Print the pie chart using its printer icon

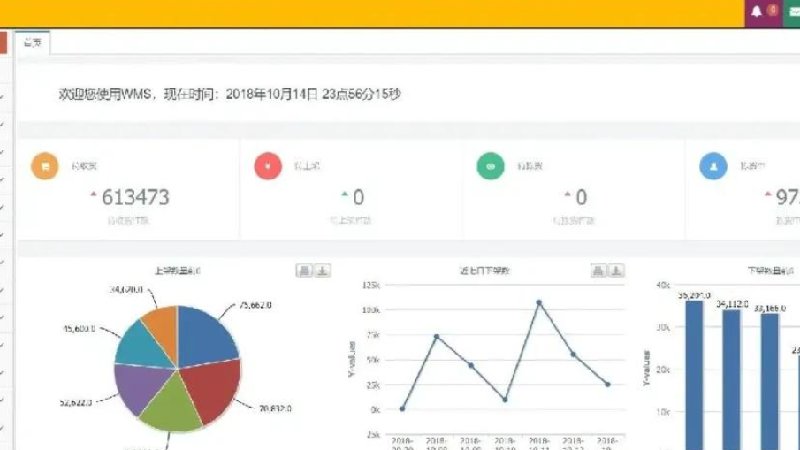304,271
